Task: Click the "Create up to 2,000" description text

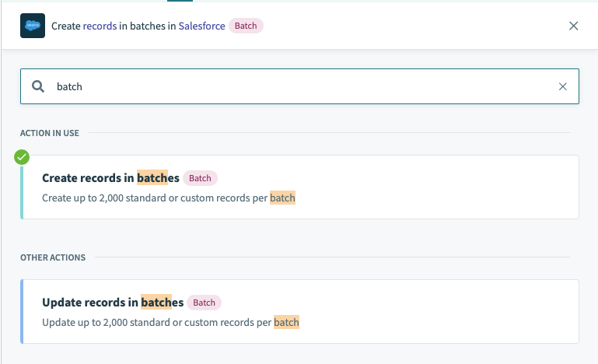Action: click(x=156, y=198)
